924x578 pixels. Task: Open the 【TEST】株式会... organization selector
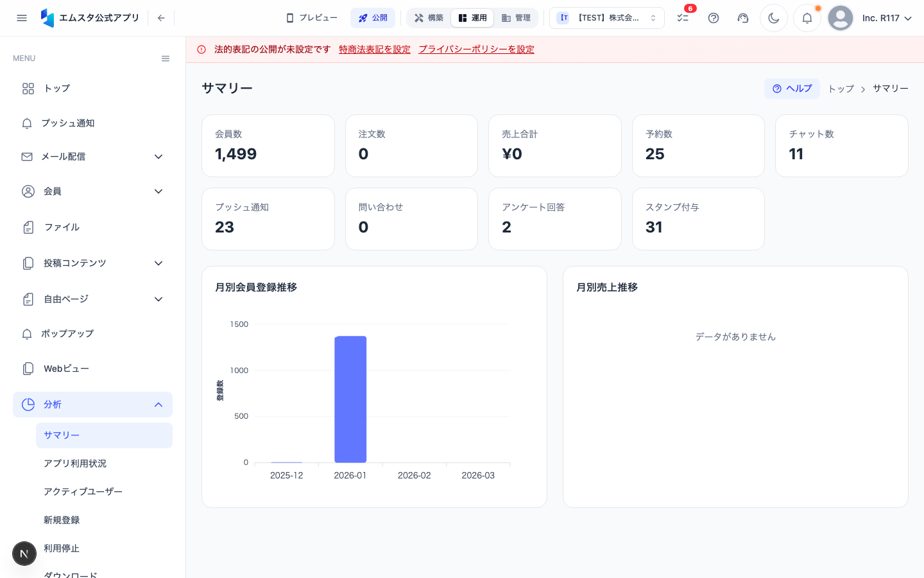(607, 18)
